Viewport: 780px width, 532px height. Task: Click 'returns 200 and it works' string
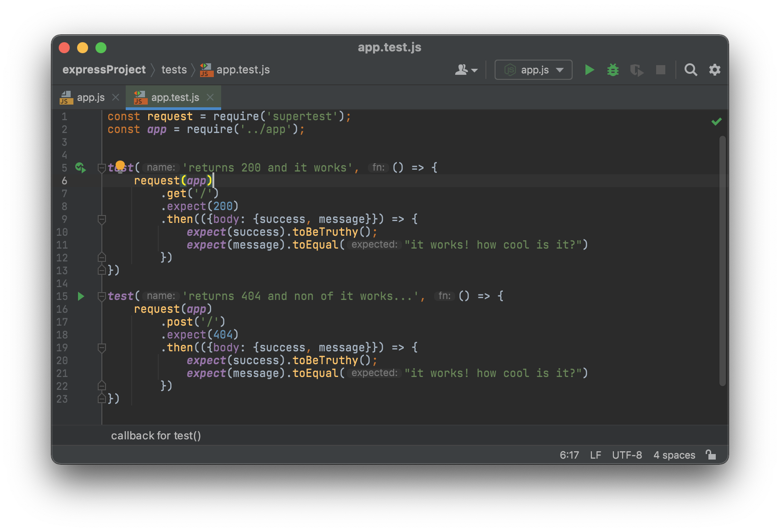(x=267, y=168)
